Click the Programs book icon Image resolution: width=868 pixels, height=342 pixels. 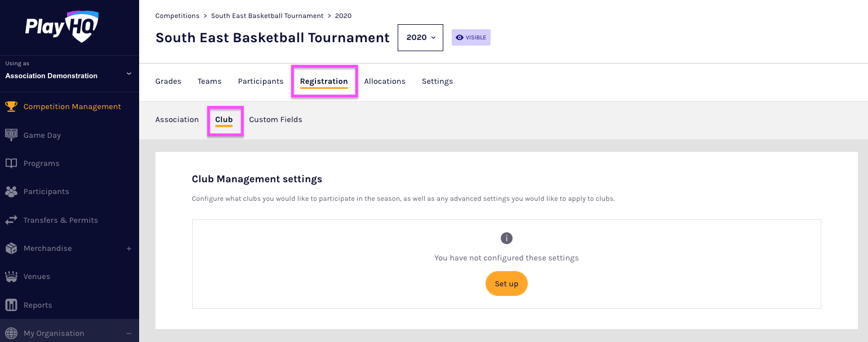(11, 163)
